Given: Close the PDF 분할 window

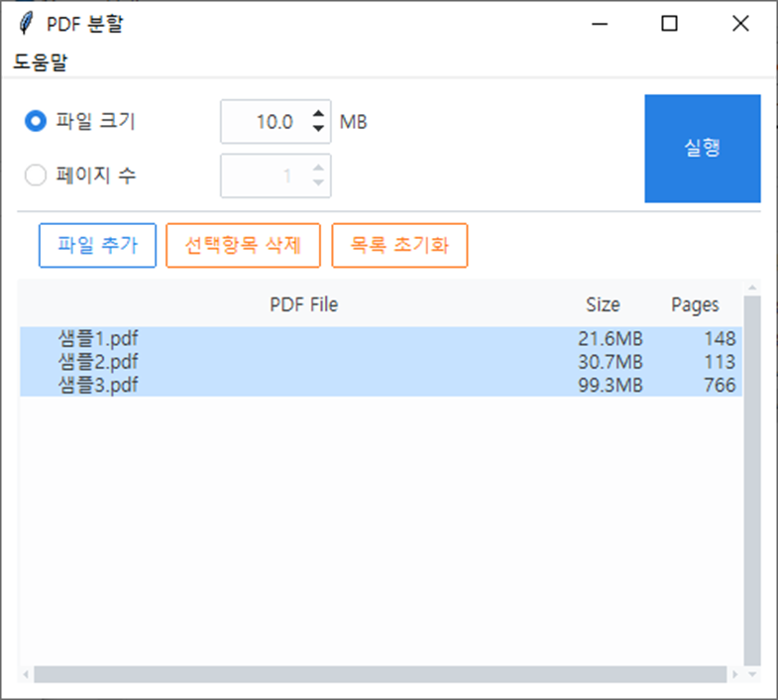Looking at the screenshot, I should pyautogui.click(x=740, y=24).
